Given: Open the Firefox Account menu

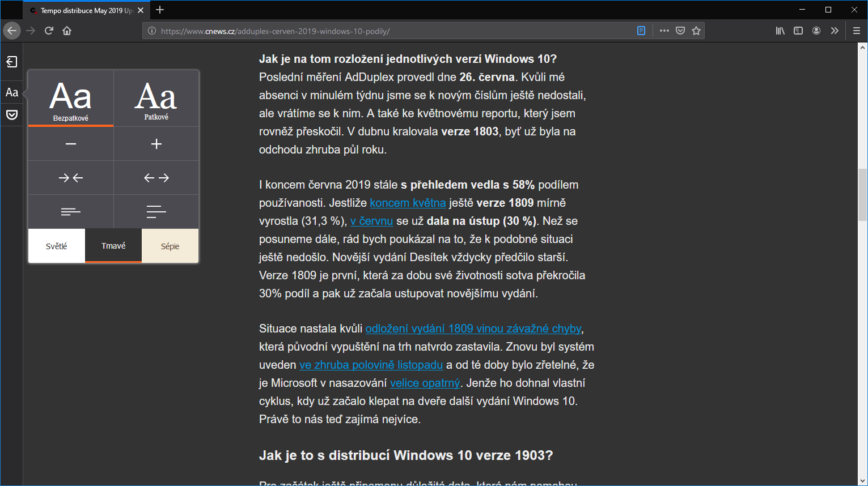Looking at the screenshot, I should [816, 31].
